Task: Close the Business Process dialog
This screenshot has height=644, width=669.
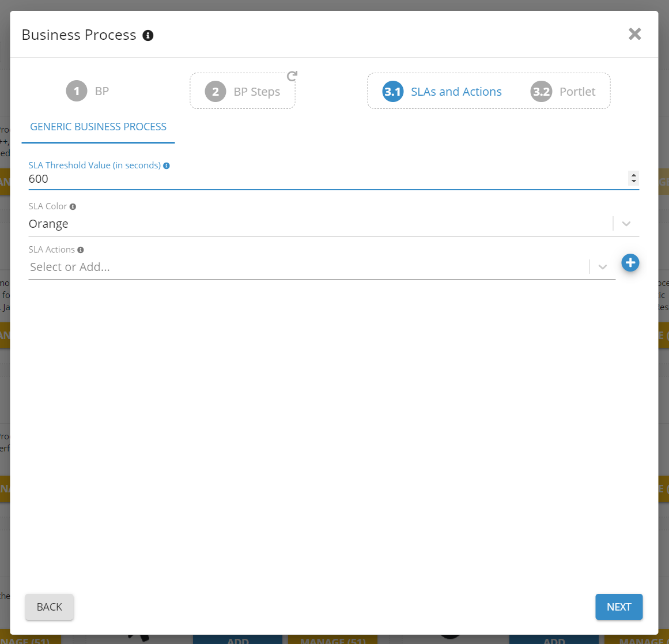Action: pyautogui.click(x=634, y=34)
